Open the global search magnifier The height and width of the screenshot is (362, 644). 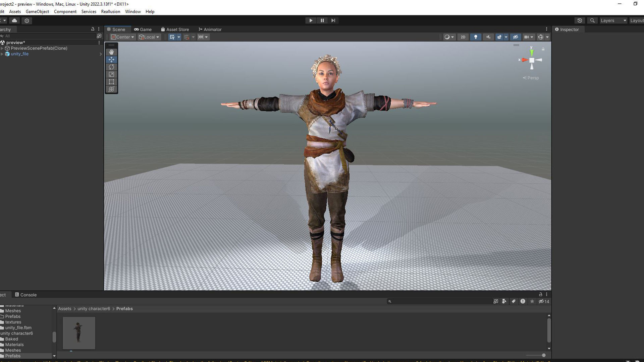(592, 20)
